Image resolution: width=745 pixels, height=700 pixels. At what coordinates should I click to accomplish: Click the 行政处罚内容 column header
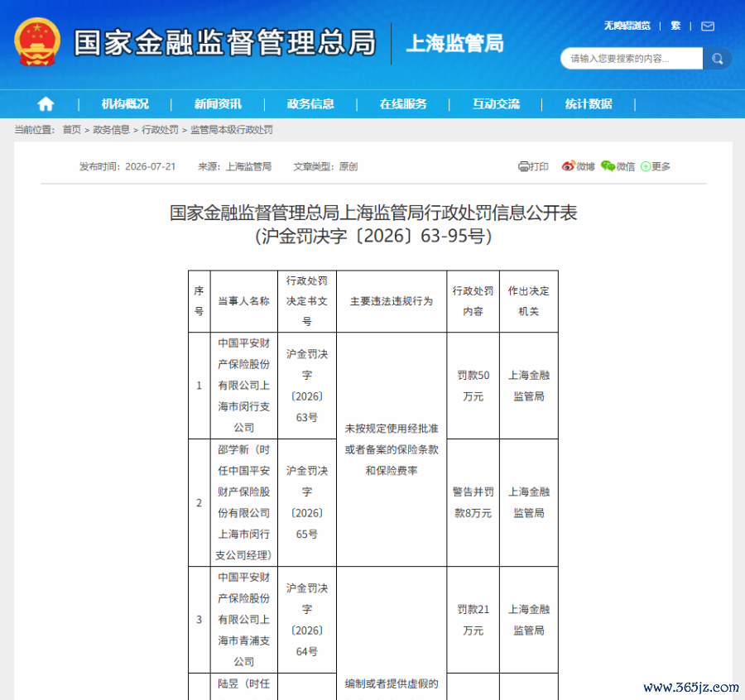473,301
